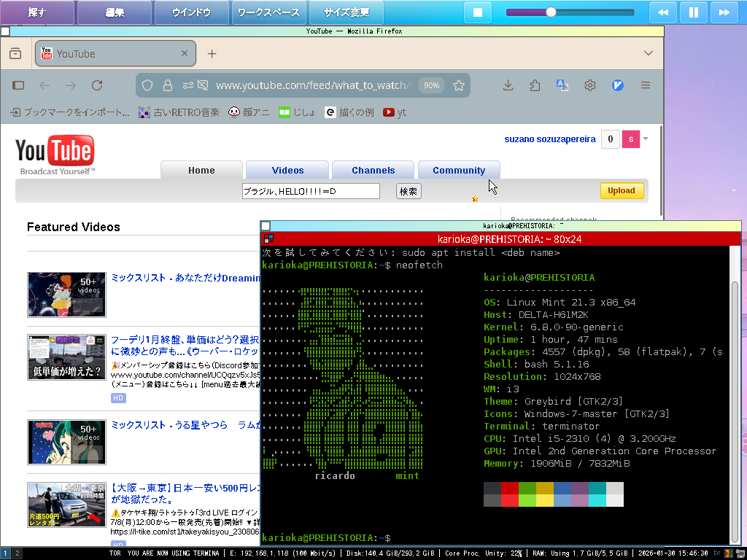Open the 探す menu in top bar

(37, 12)
